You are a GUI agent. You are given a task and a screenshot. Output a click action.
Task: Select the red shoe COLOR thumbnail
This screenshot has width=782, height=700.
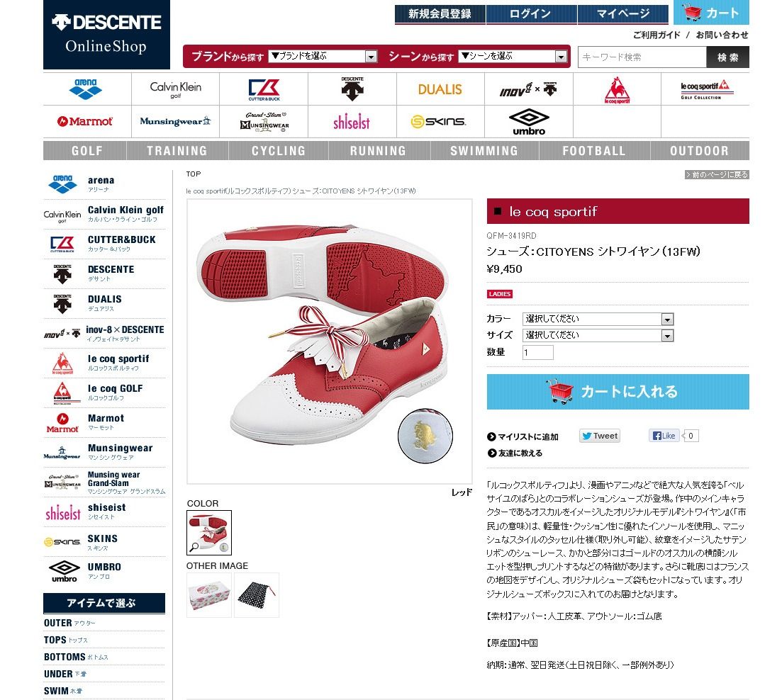(x=209, y=533)
